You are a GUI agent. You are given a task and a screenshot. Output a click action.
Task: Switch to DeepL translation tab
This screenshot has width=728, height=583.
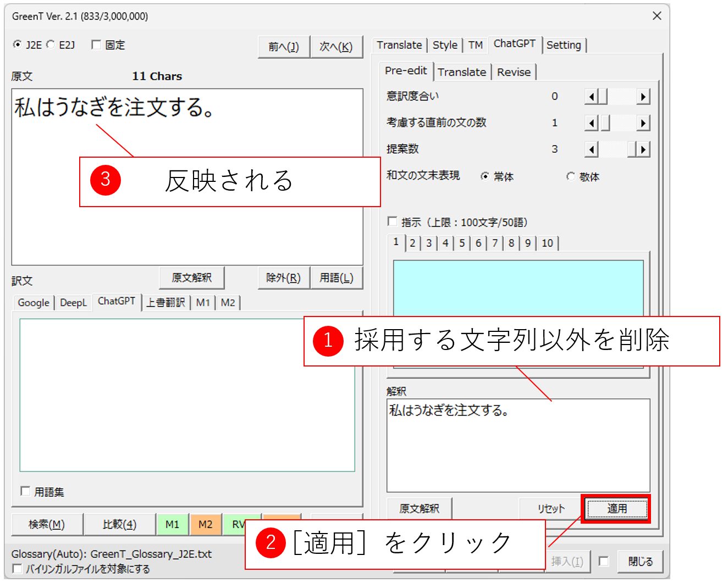(x=73, y=303)
